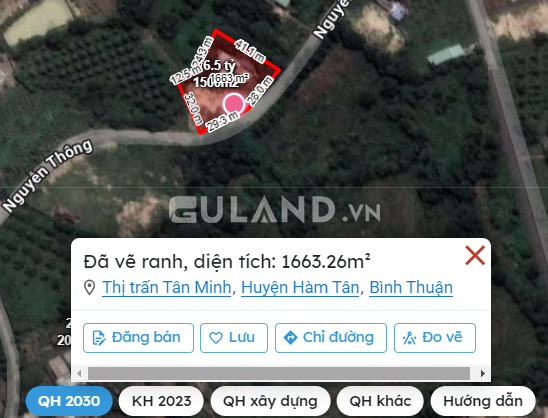Open the Bình Thuận province link
The width and height of the screenshot is (548, 418).
click(x=411, y=288)
